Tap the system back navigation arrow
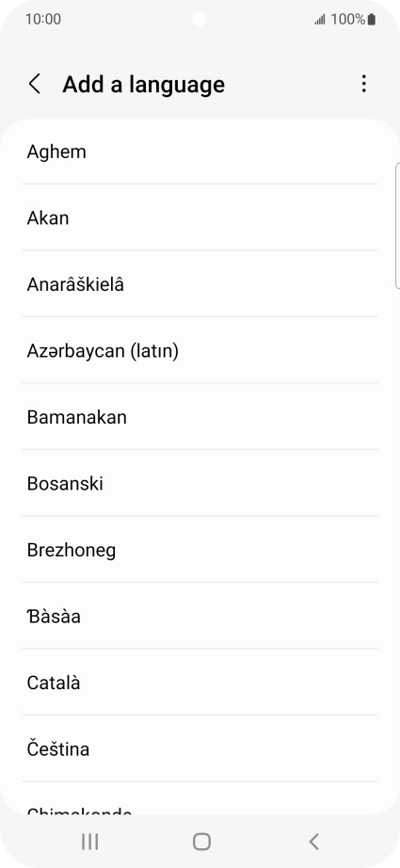 [x=313, y=842]
